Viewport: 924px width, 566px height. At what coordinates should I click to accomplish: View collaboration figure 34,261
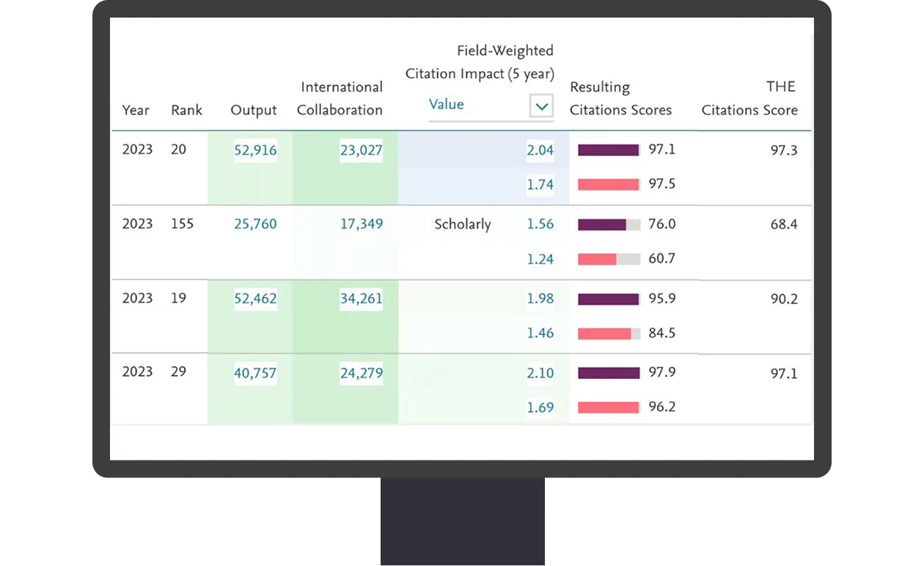tap(362, 298)
